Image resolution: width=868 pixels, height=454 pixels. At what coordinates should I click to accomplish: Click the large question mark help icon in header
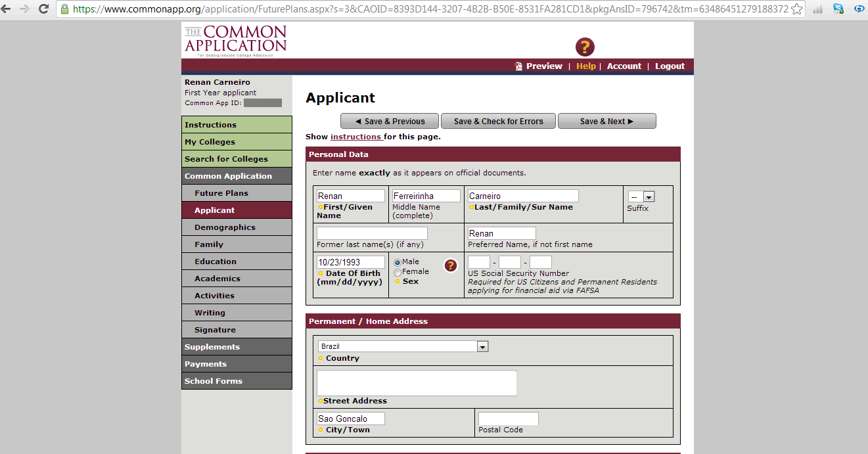coord(585,47)
